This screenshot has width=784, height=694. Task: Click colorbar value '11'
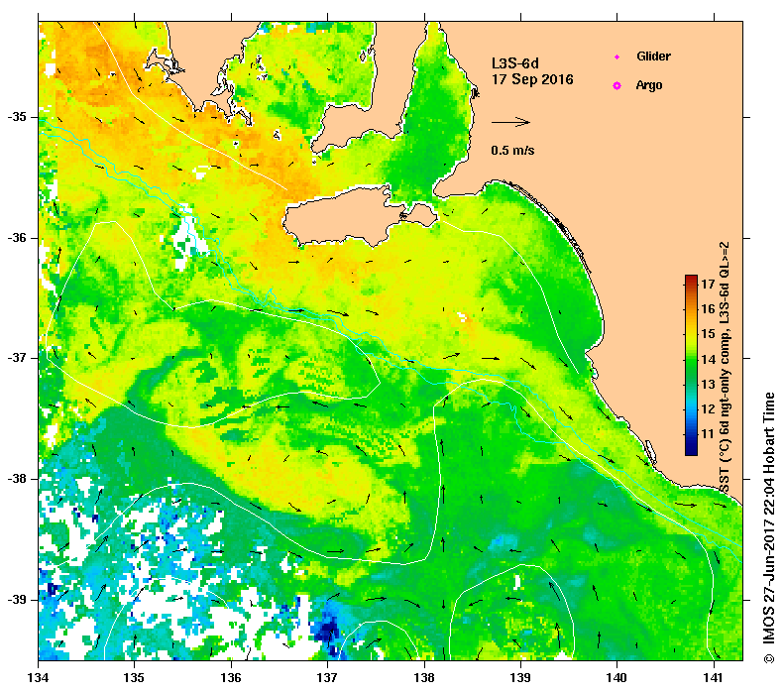click(x=708, y=434)
